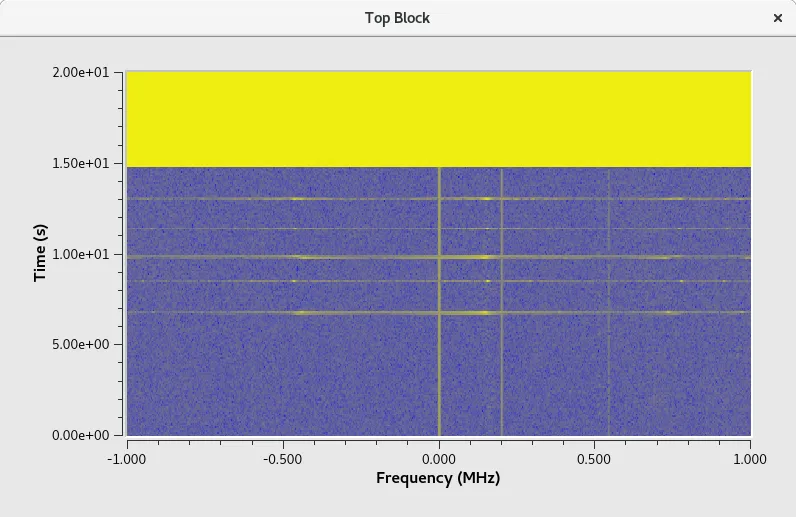Click the '1.50e+01' time axis value
This screenshot has height=517, width=796.
pyautogui.click(x=81, y=164)
